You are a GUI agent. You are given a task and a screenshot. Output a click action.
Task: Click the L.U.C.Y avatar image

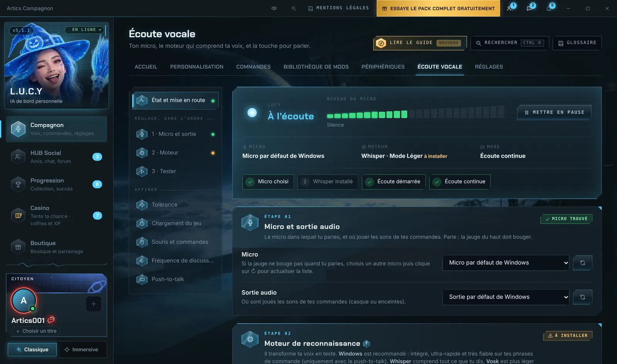click(56, 65)
